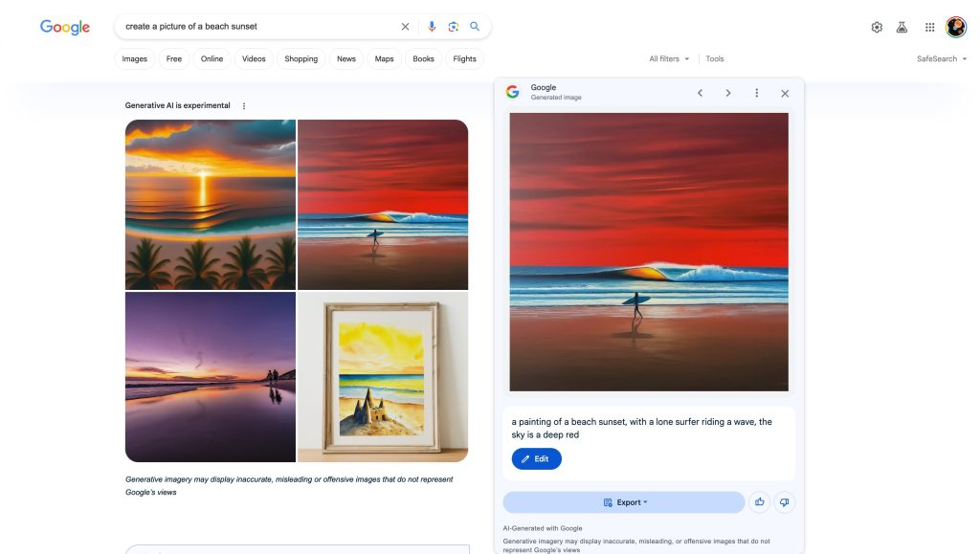The height and width of the screenshot is (554, 980).
Task: Show the next generated image
Action: (727, 93)
